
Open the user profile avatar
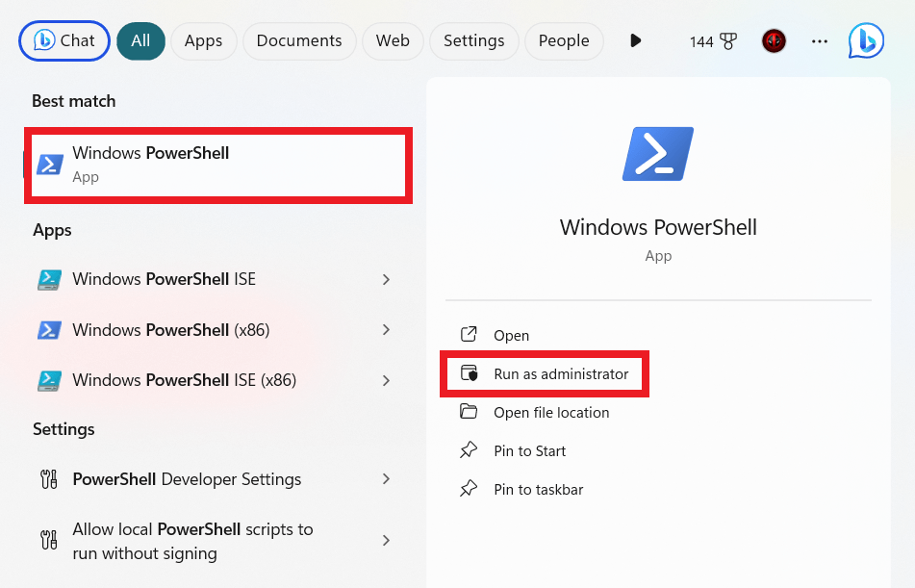pyautogui.click(x=774, y=40)
